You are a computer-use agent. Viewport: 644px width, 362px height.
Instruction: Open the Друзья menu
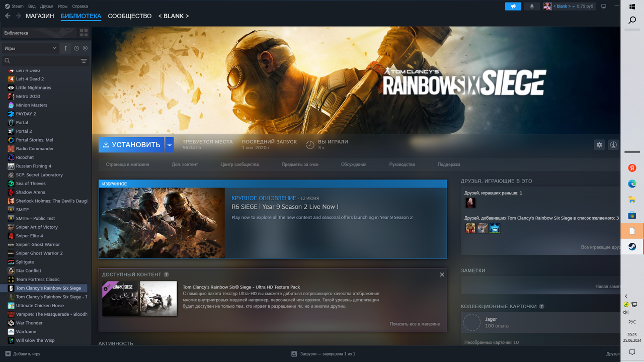(x=47, y=7)
